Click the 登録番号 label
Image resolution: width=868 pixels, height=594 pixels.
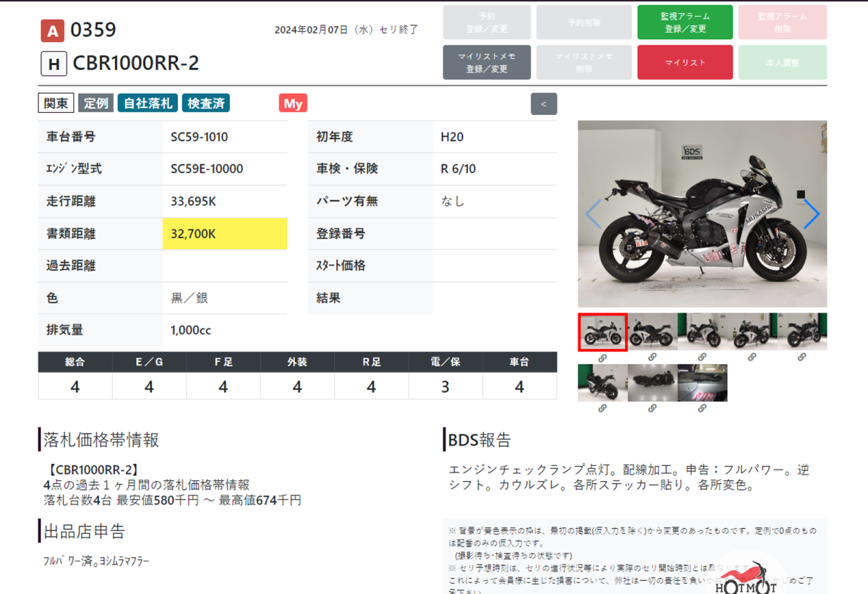341,234
